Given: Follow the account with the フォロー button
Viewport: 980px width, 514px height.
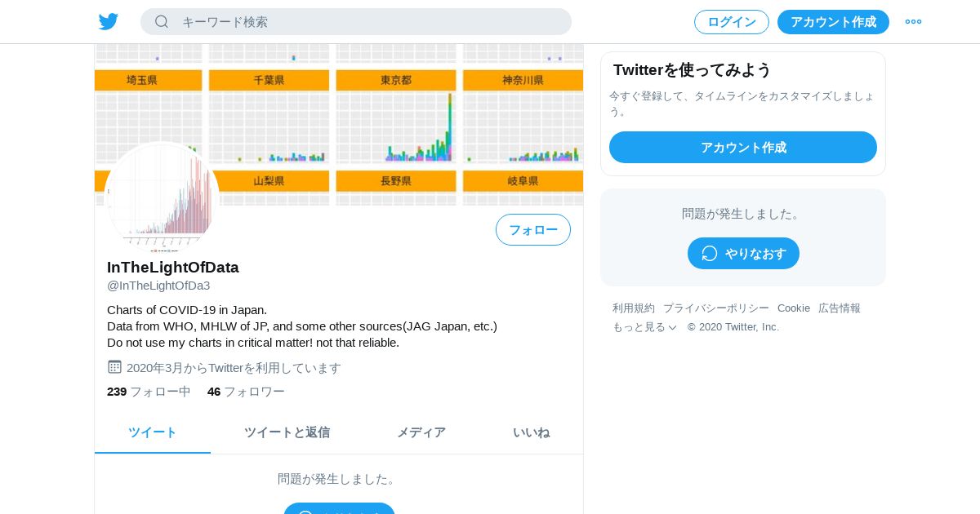Looking at the screenshot, I should [x=533, y=230].
